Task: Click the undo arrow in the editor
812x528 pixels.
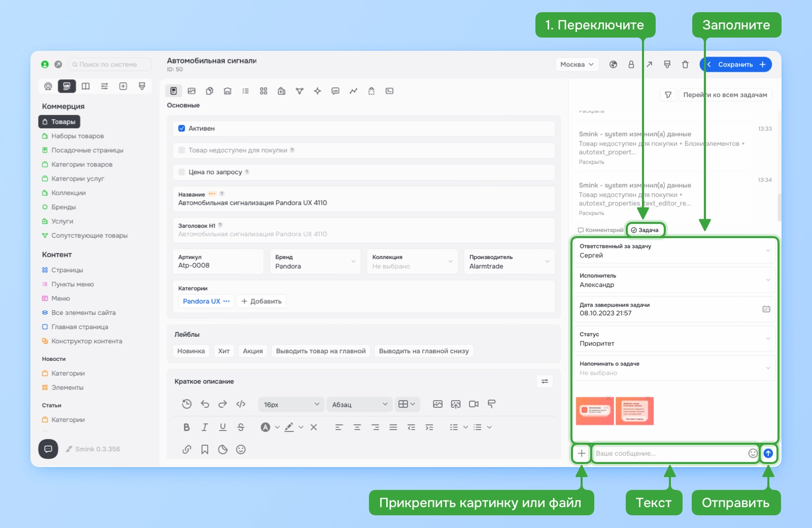Action: (x=205, y=404)
